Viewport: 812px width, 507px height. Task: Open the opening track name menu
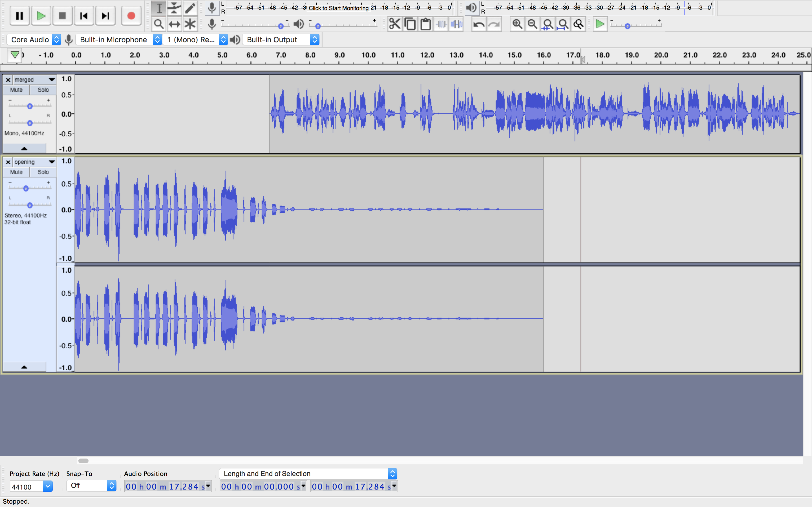tap(34, 162)
